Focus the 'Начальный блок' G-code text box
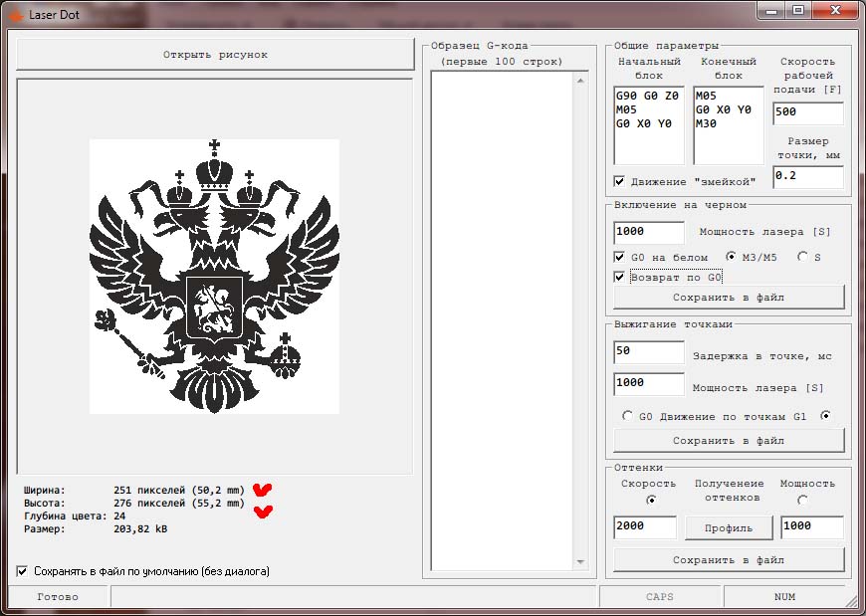 [649, 125]
